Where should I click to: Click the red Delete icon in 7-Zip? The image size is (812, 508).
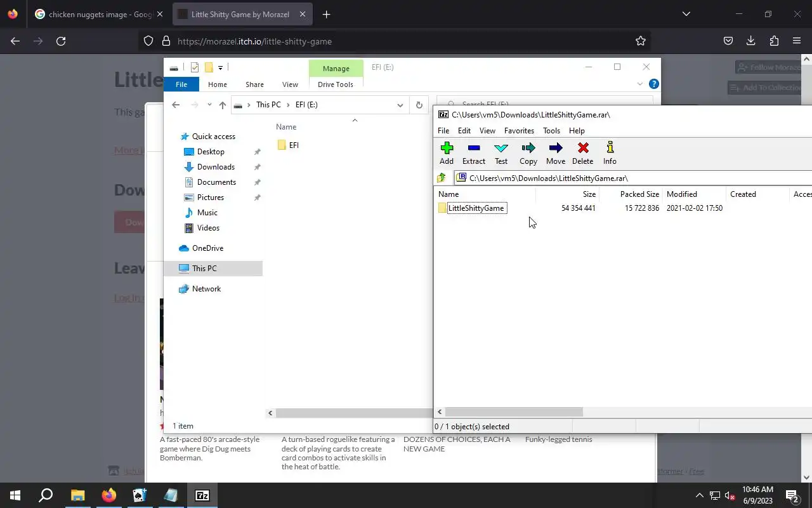[582, 153]
